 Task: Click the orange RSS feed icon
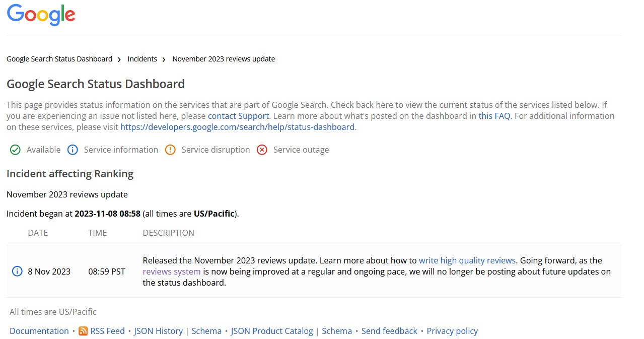[x=83, y=331]
